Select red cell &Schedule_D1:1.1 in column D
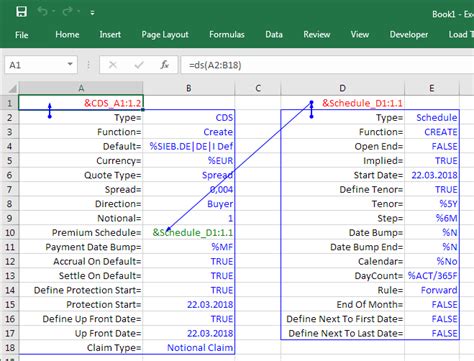The image size is (474, 361). click(343, 103)
